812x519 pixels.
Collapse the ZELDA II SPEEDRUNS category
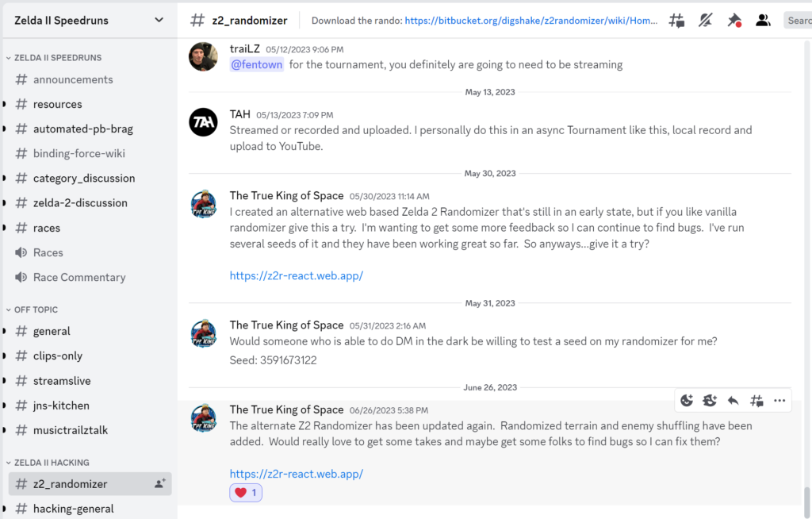point(52,58)
